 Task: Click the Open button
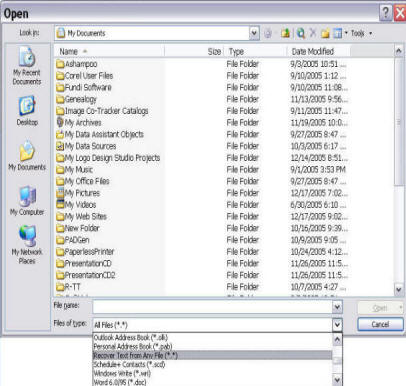click(x=377, y=308)
